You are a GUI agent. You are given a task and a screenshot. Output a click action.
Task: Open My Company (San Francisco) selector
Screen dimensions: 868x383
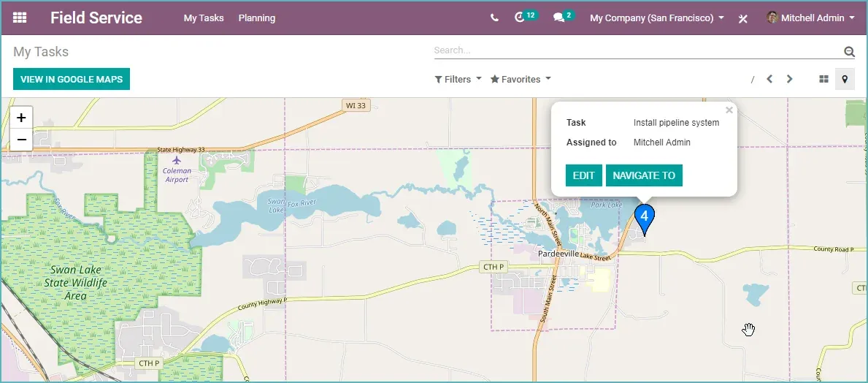tap(657, 18)
